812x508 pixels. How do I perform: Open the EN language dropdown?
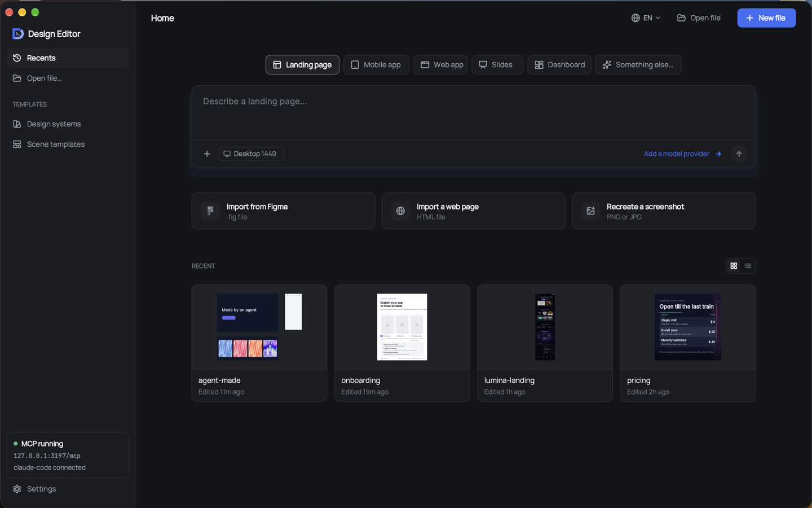(x=646, y=18)
